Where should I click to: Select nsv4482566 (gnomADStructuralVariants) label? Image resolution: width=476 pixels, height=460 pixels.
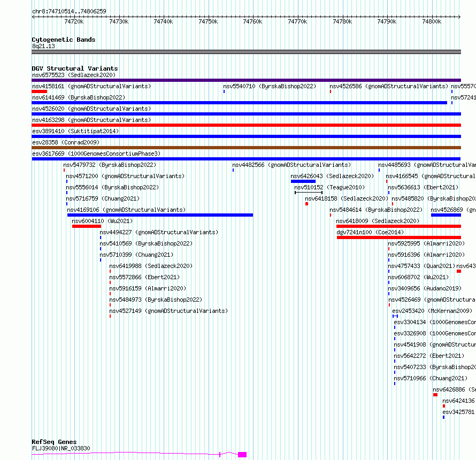click(291, 165)
